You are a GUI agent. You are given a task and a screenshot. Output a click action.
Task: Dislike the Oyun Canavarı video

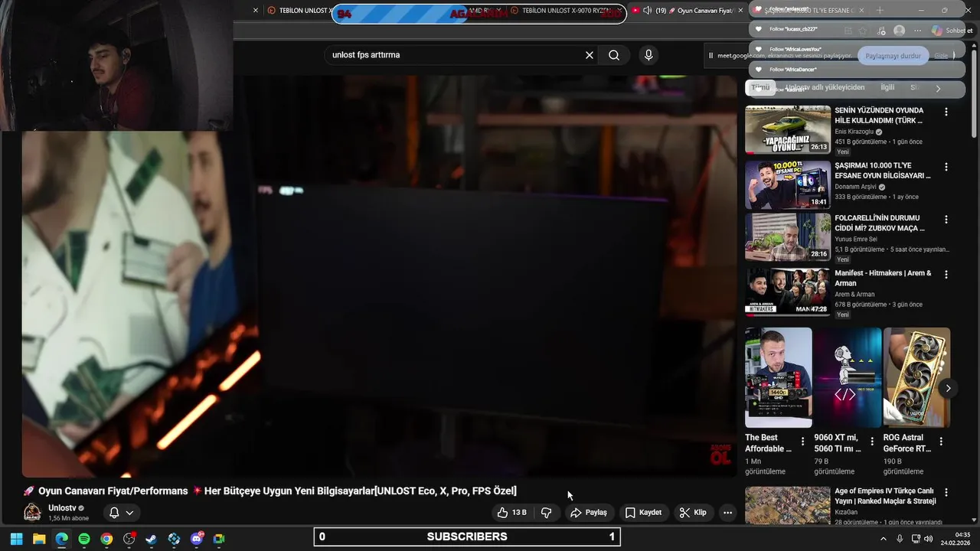pos(547,513)
